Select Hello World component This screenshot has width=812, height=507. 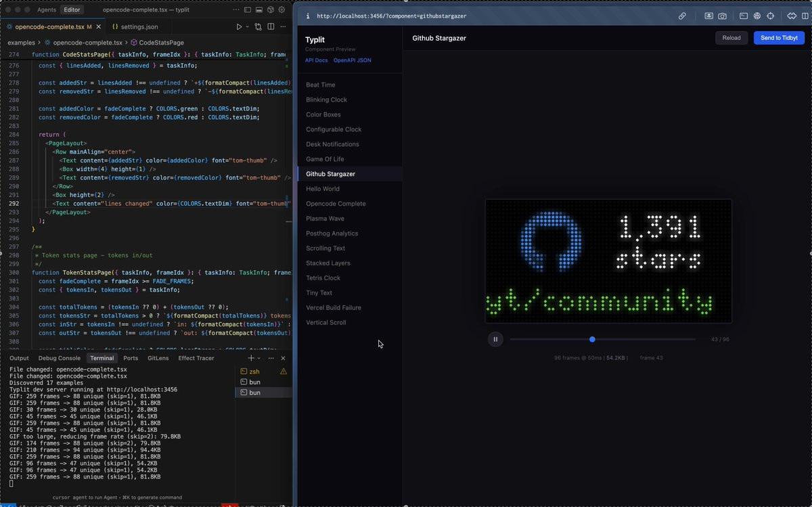[351, 189]
